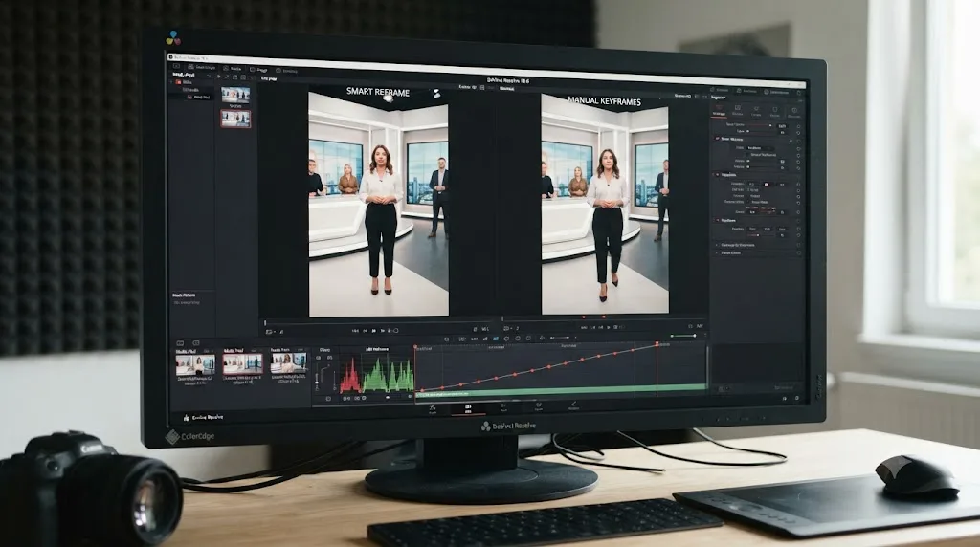Click the Smart Reframe viewer image
The height and width of the screenshot is (547, 980).
[x=378, y=205]
